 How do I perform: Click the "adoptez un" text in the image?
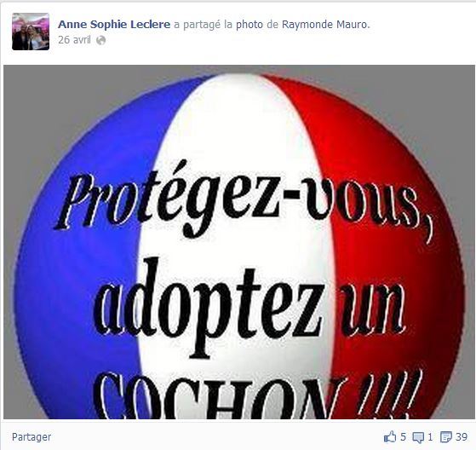point(249,307)
